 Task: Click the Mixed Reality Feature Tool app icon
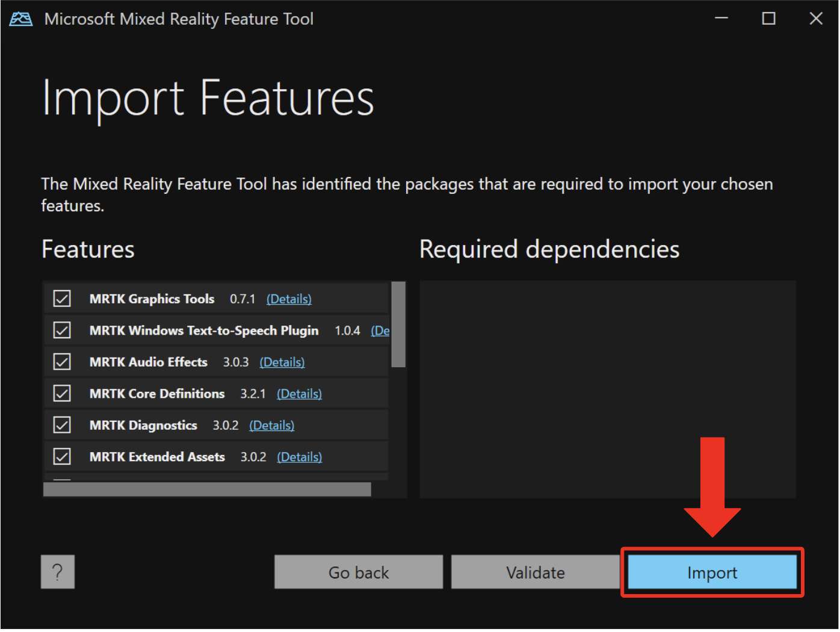coord(21,19)
